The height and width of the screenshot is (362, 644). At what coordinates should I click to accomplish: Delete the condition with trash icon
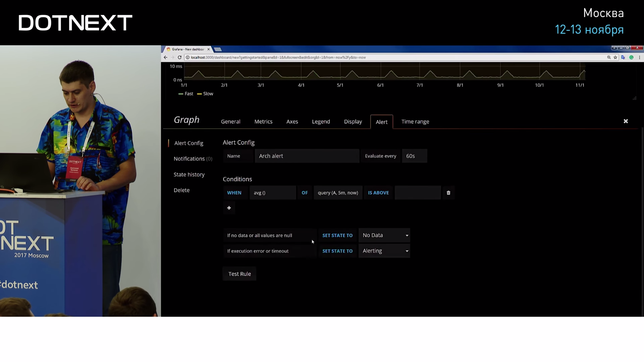[448, 193]
